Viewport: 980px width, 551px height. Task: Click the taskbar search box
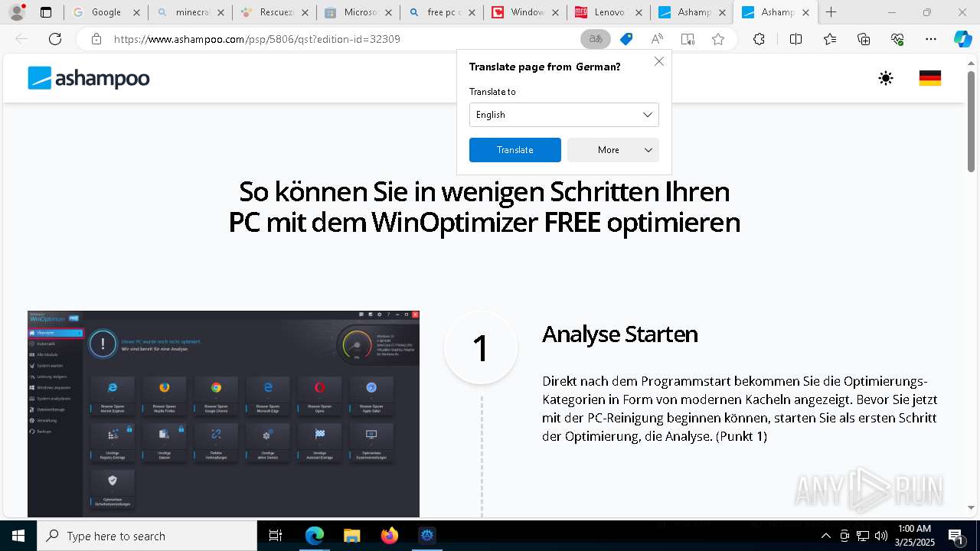click(x=147, y=536)
